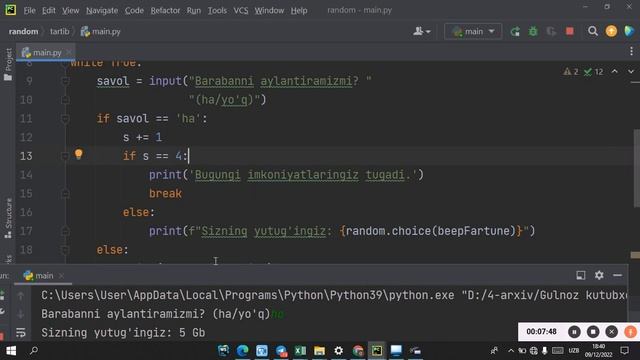Open Microsoft Edge from taskbar
The height and width of the screenshot is (360, 640).
(x=242, y=351)
